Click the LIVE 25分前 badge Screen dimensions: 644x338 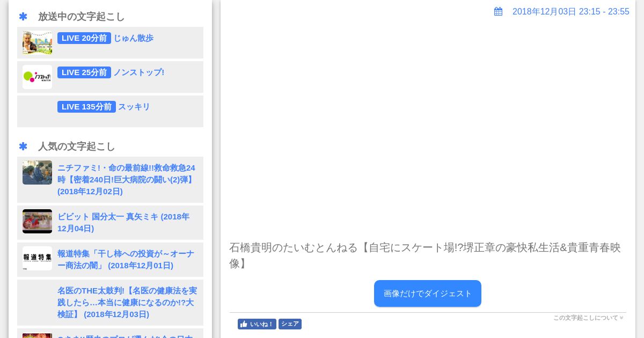pos(84,72)
